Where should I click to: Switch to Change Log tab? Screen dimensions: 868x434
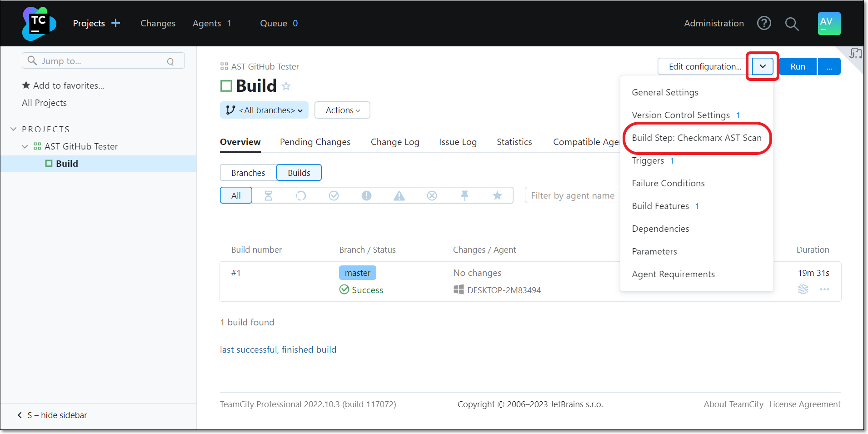[x=395, y=142]
